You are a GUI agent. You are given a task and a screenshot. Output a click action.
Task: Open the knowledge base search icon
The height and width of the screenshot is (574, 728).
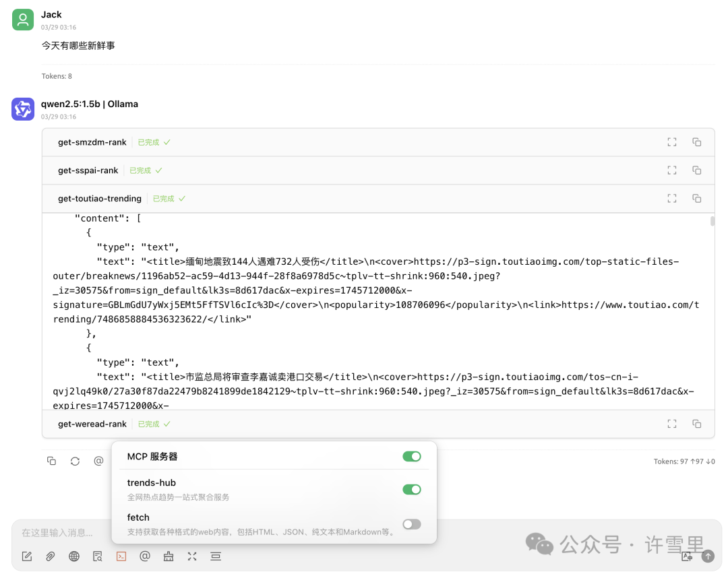pyautogui.click(x=98, y=556)
